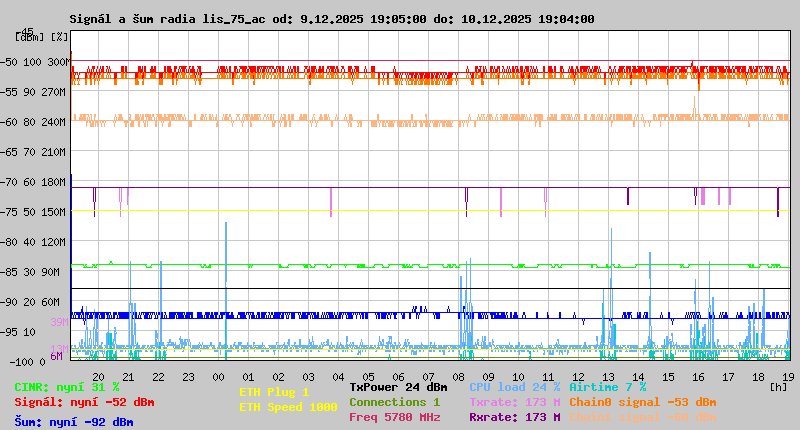Click the Rxrate 173 M legend label
Screen dimensions: 800x430
tap(514, 417)
